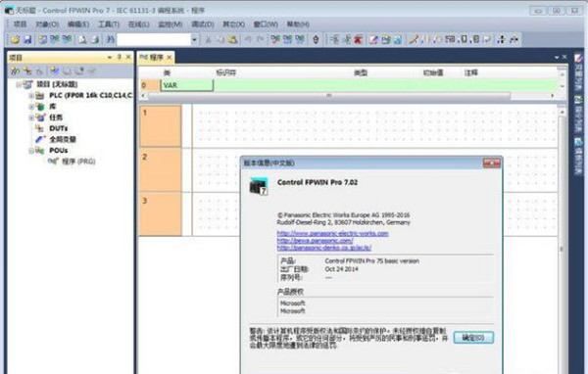This screenshot has width=588, height=374.
Task: Close the 程序 editor tab
Action: coord(170,58)
